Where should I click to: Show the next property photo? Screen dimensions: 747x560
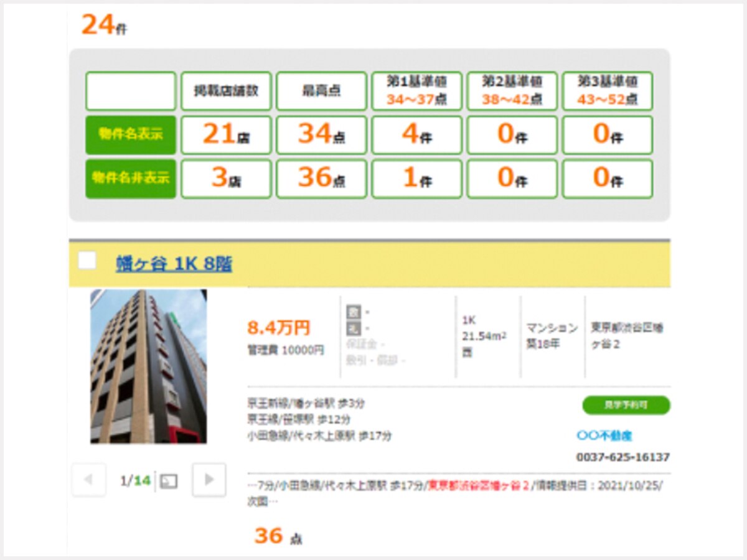[x=209, y=480]
